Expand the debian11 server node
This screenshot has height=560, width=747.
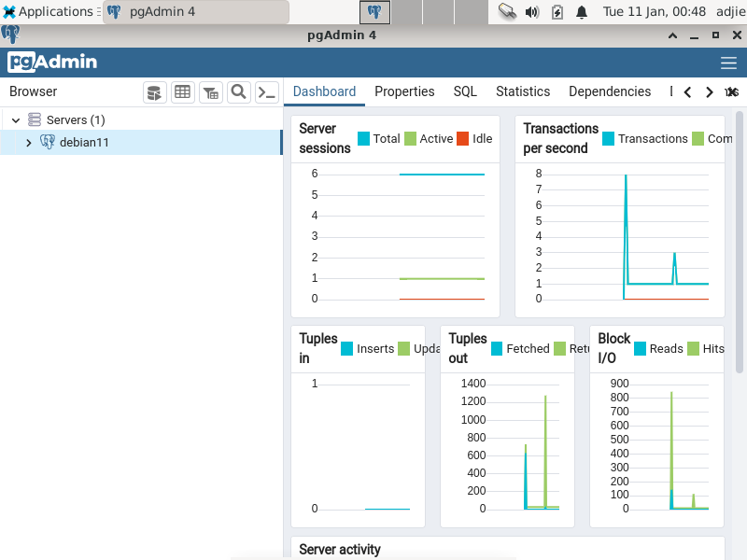29,143
